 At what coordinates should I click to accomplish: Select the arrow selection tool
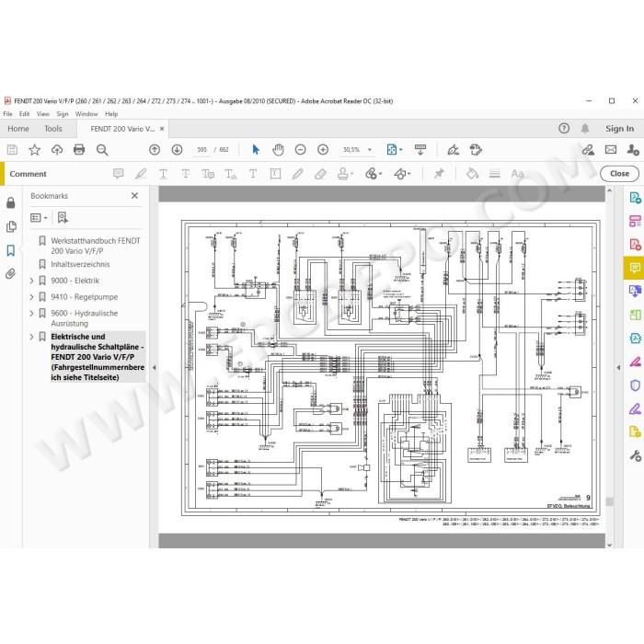coord(256,150)
